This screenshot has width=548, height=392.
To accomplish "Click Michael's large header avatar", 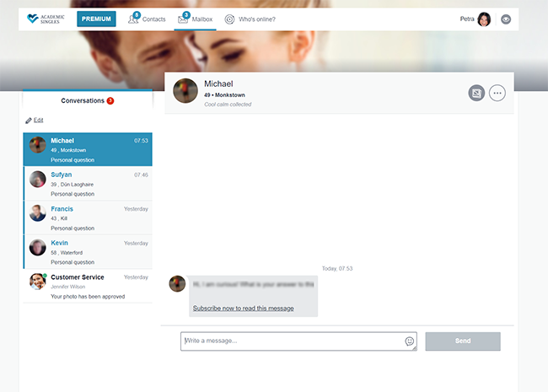I will [x=185, y=91].
